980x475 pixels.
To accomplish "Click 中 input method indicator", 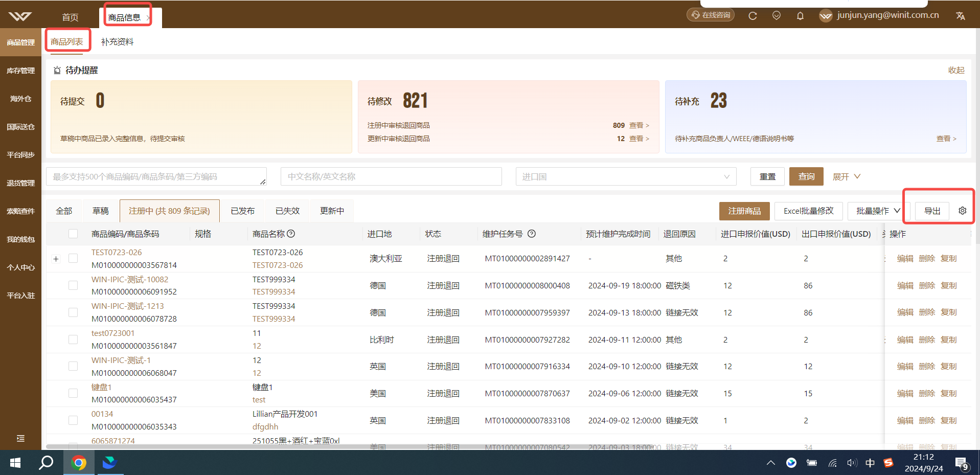I will (870, 463).
